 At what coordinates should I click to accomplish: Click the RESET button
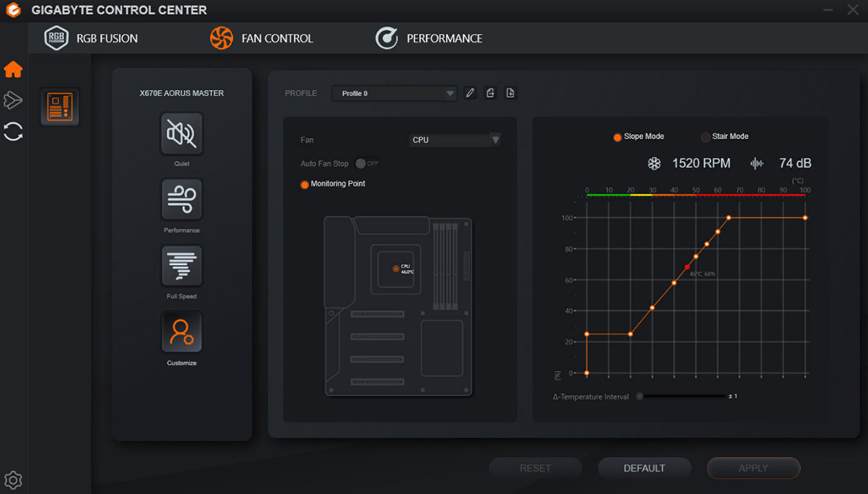point(535,468)
